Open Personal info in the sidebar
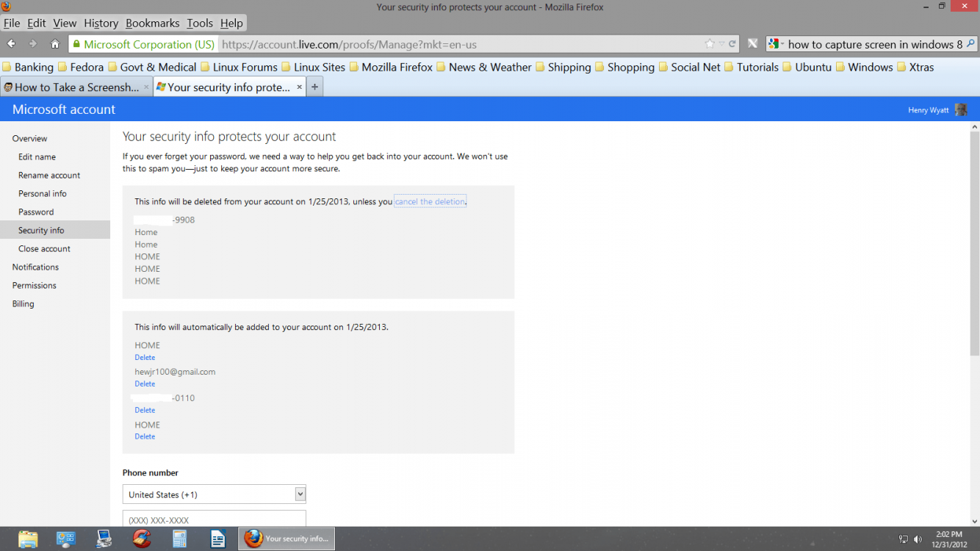 point(43,193)
